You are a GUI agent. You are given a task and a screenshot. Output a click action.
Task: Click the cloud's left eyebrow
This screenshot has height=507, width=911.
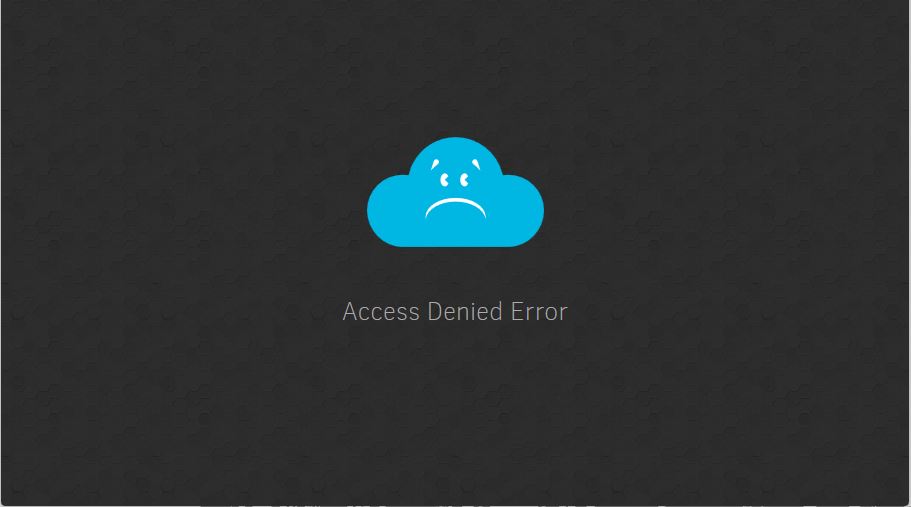pyautogui.click(x=435, y=164)
